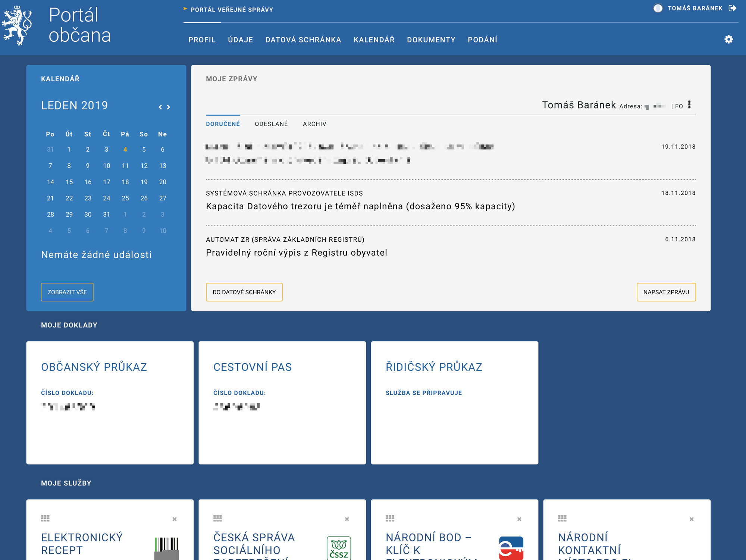Click the Do datové schránky button
This screenshot has height=560, width=746.
coord(244,292)
